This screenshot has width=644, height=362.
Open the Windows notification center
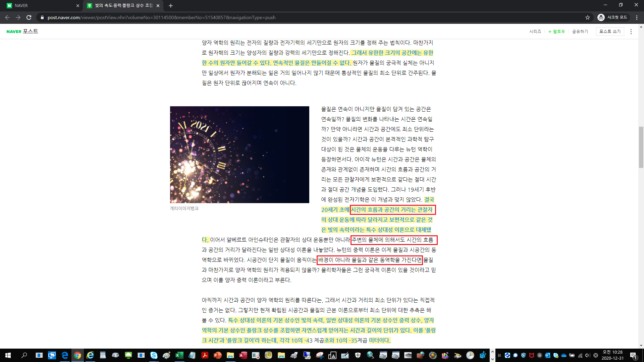[x=634, y=355]
